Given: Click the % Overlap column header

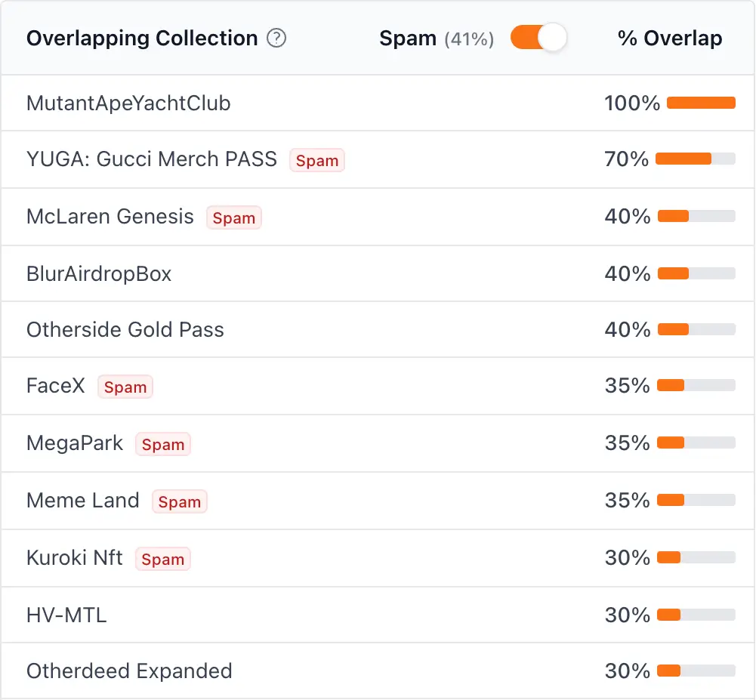Looking at the screenshot, I should coord(670,39).
